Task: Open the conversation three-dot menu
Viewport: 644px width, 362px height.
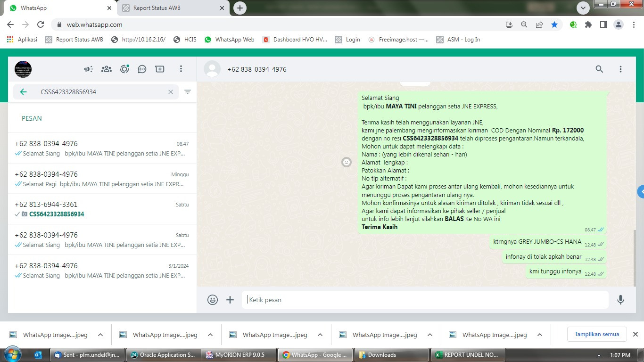Action: 620,69
